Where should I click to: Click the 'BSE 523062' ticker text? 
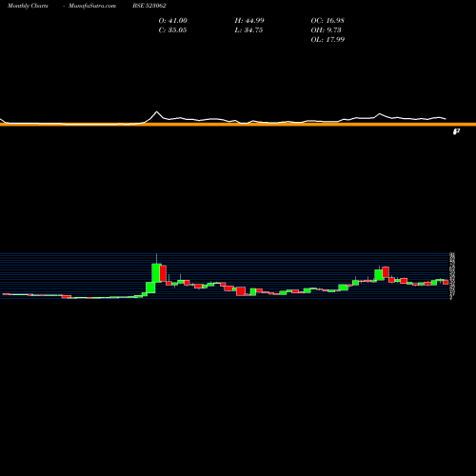pos(149,6)
